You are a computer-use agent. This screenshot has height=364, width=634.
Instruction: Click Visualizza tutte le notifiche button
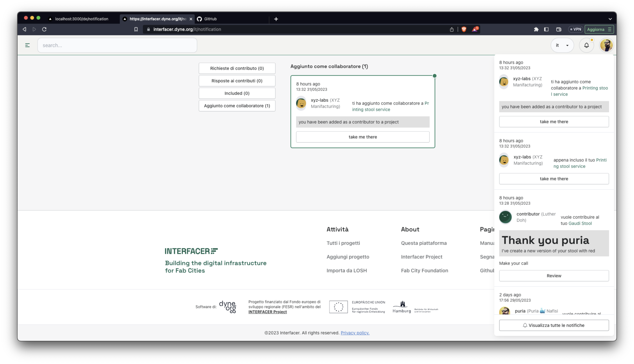[x=554, y=325]
